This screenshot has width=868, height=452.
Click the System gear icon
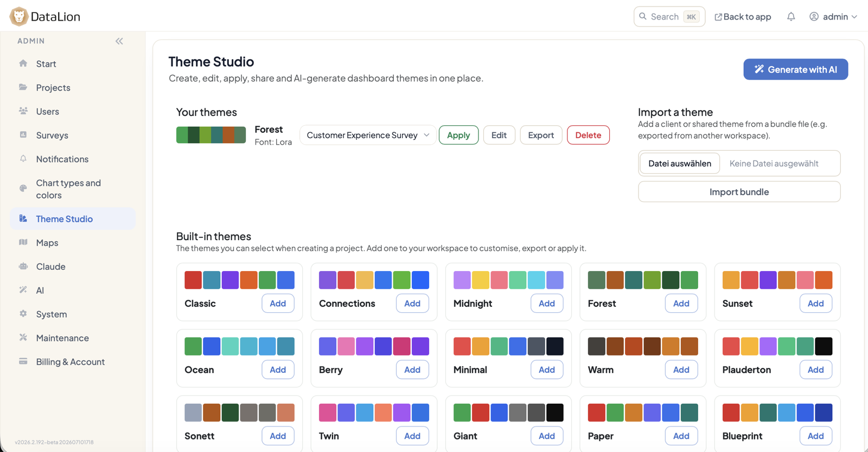click(23, 314)
